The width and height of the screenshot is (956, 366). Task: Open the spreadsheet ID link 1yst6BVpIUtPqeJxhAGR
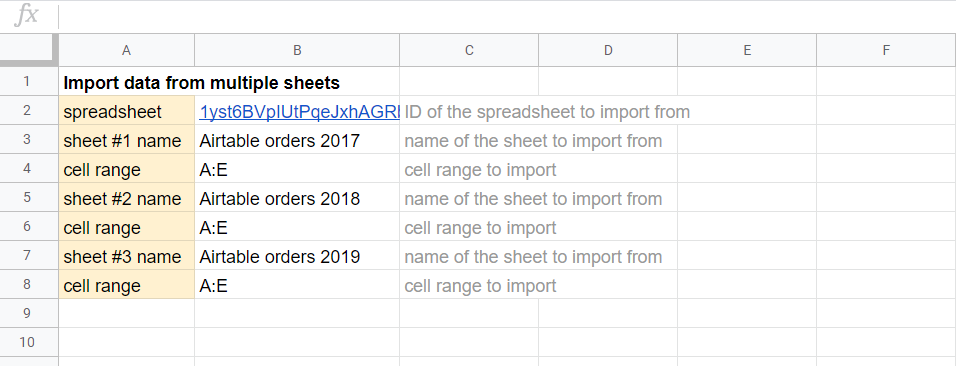tap(299, 112)
